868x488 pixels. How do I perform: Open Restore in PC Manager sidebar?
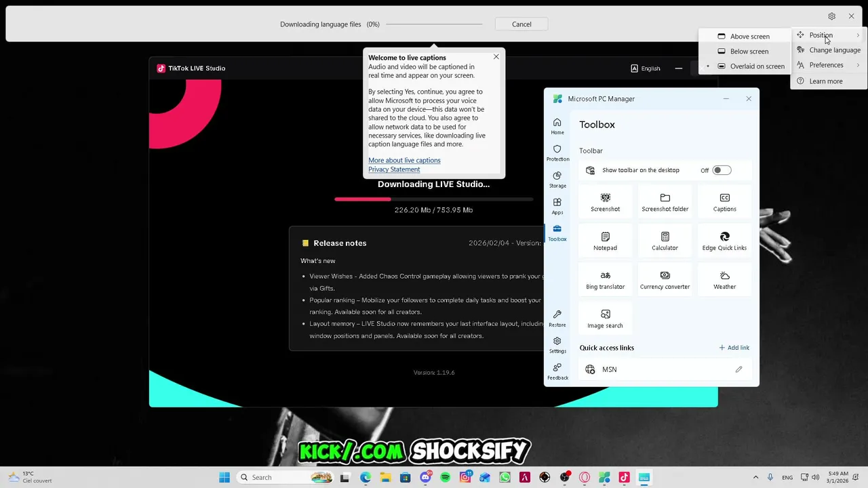[x=557, y=319]
